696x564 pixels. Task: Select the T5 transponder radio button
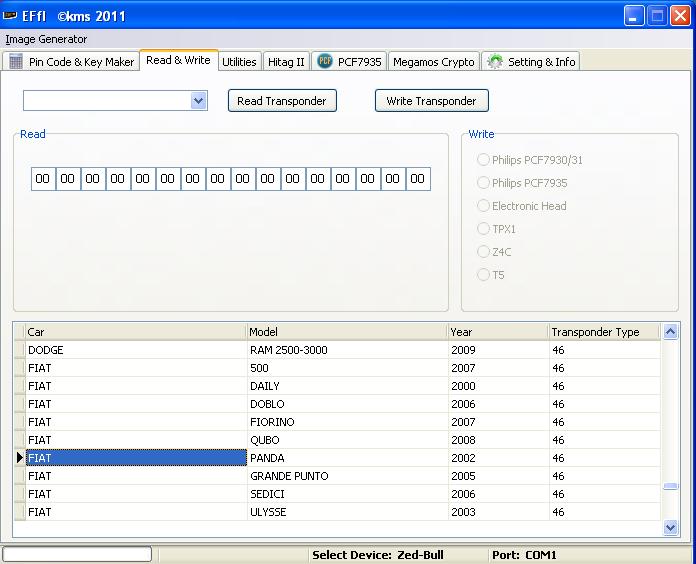tap(484, 275)
